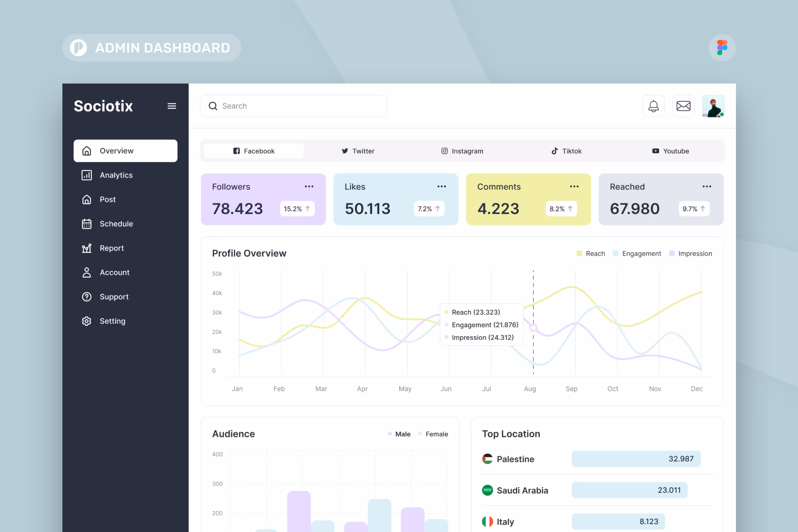This screenshot has width=798, height=532.
Task: Open the three-dot menu on Comments card
Action: point(574,186)
